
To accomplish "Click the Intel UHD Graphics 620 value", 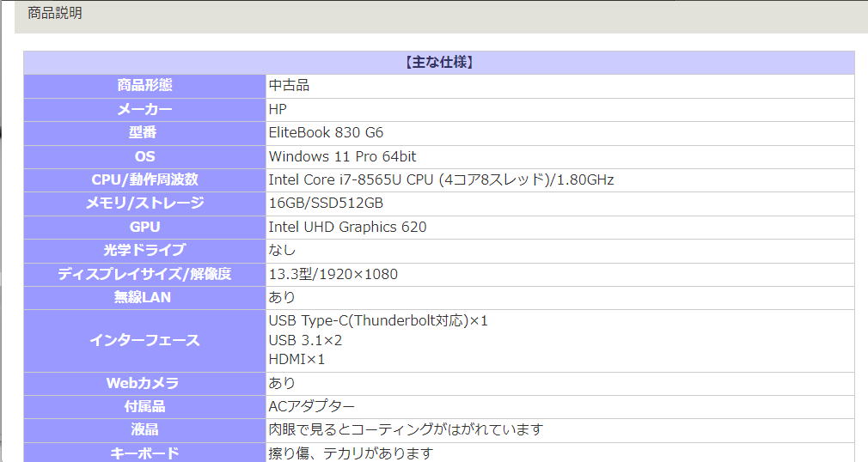I will point(348,227).
